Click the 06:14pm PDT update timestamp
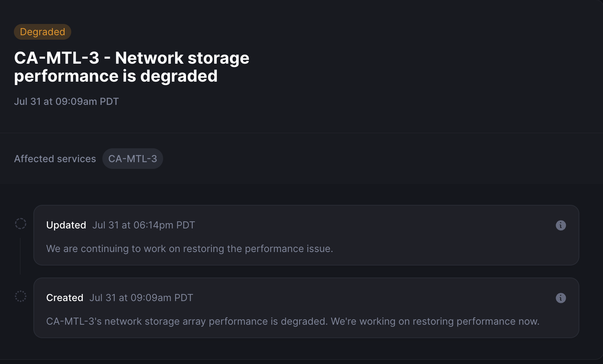Viewport: 603px width, 364px height. point(144,225)
